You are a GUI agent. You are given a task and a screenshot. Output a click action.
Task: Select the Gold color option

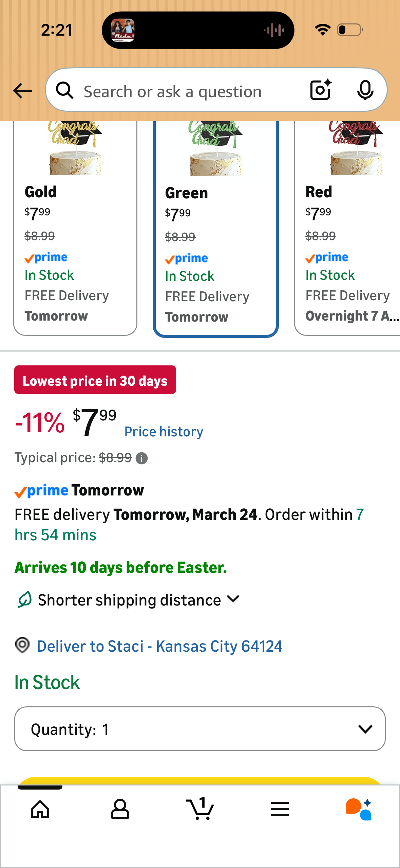pos(75,228)
